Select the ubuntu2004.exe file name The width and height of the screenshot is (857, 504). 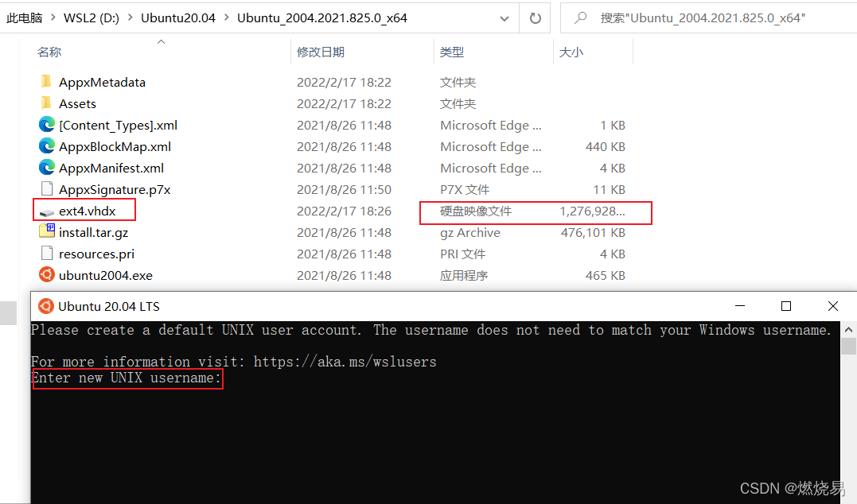(x=106, y=275)
